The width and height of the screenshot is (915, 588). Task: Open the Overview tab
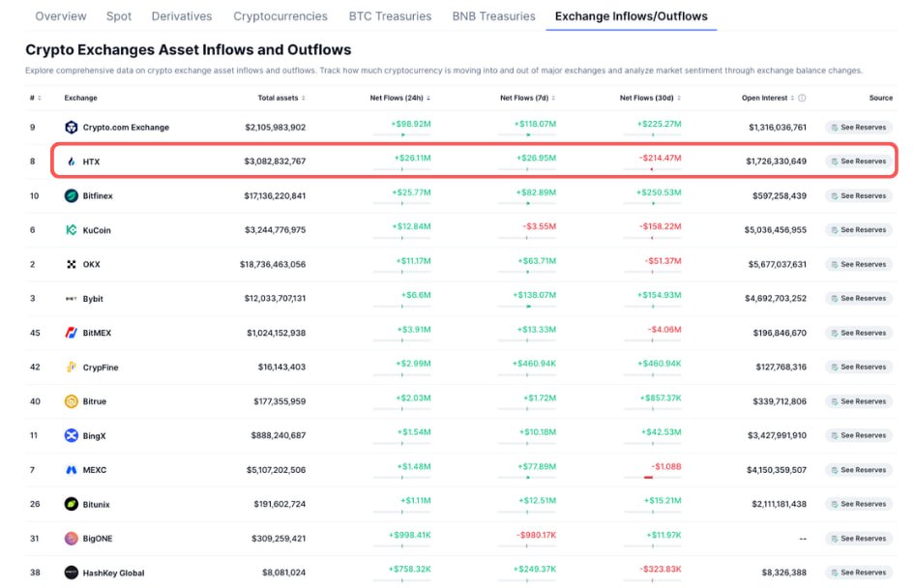pos(61,16)
